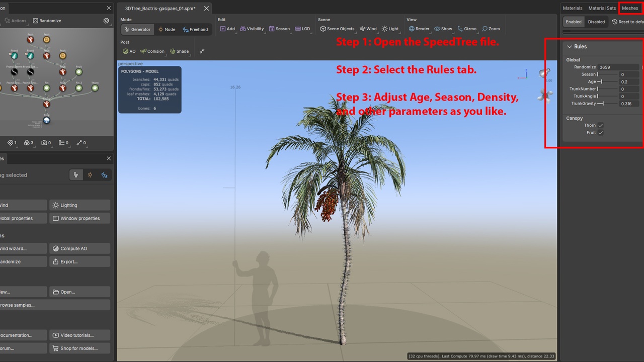Adjust the Season slider
This screenshot has height=362, width=644.
coord(608,74)
